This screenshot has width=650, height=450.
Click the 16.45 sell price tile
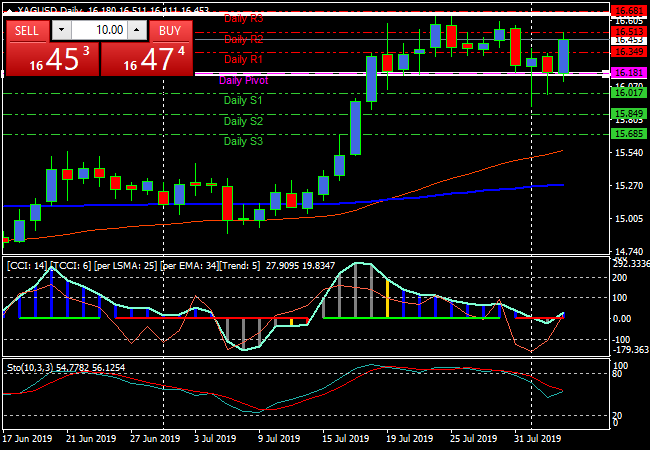click(x=52, y=59)
